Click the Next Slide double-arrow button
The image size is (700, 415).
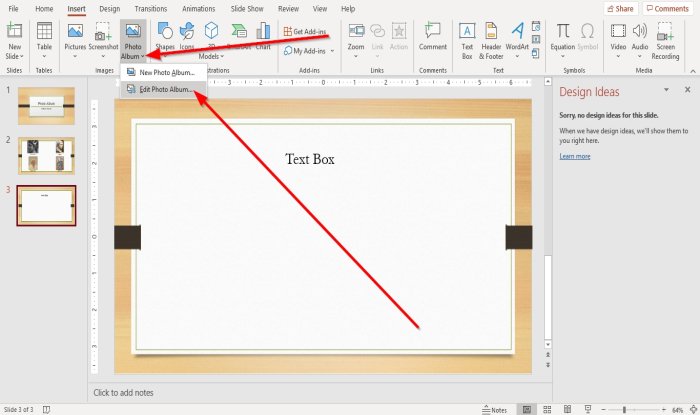pyautogui.click(x=548, y=365)
